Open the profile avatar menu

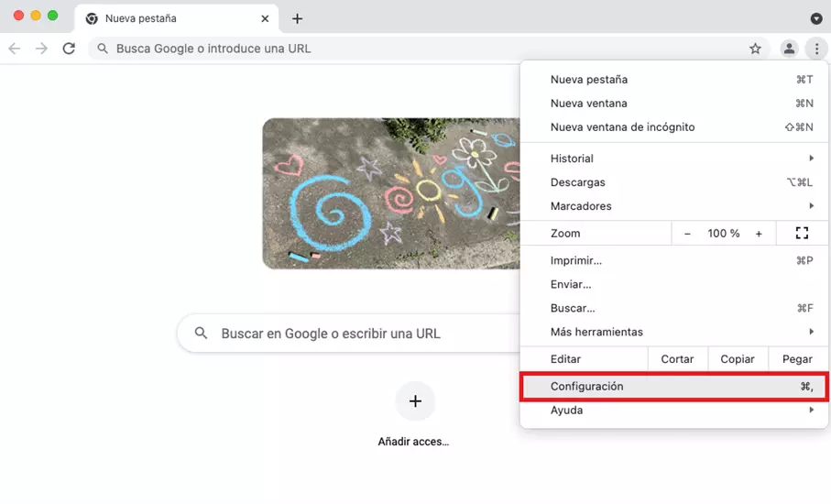pyautogui.click(x=789, y=49)
